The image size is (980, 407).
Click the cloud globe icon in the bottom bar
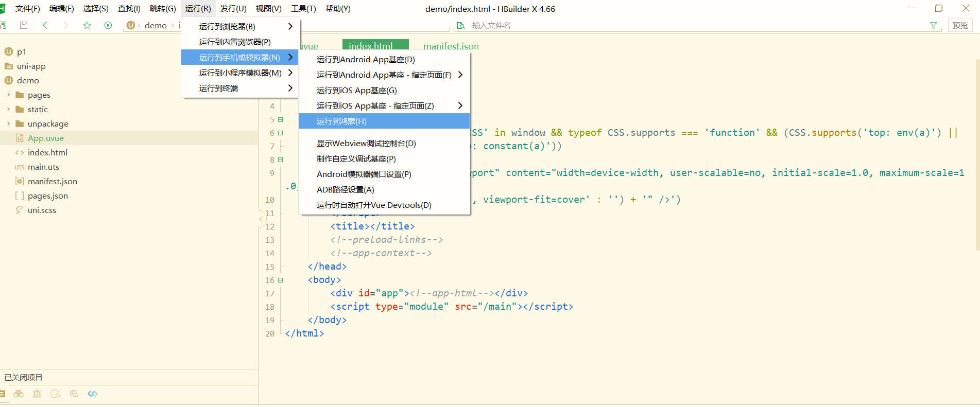point(74,394)
